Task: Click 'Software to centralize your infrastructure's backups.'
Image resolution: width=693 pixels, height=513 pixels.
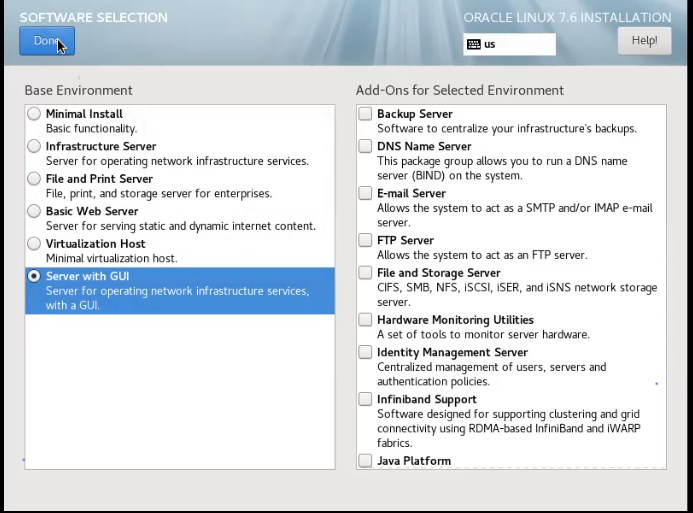Action: tap(507, 129)
